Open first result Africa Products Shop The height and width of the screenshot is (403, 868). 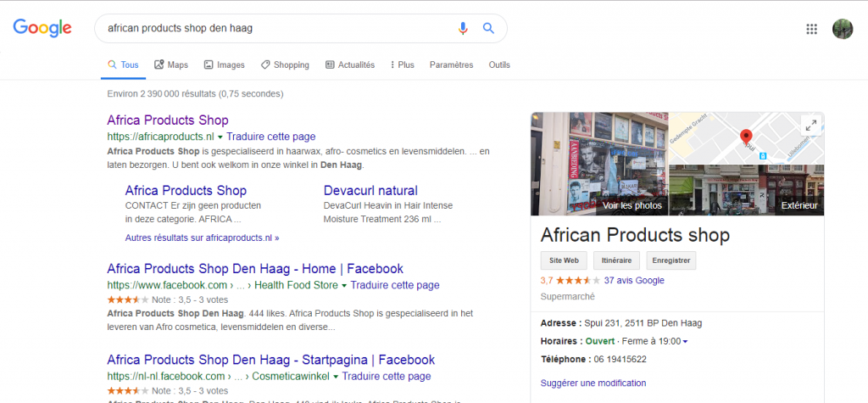pyautogui.click(x=168, y=120)
